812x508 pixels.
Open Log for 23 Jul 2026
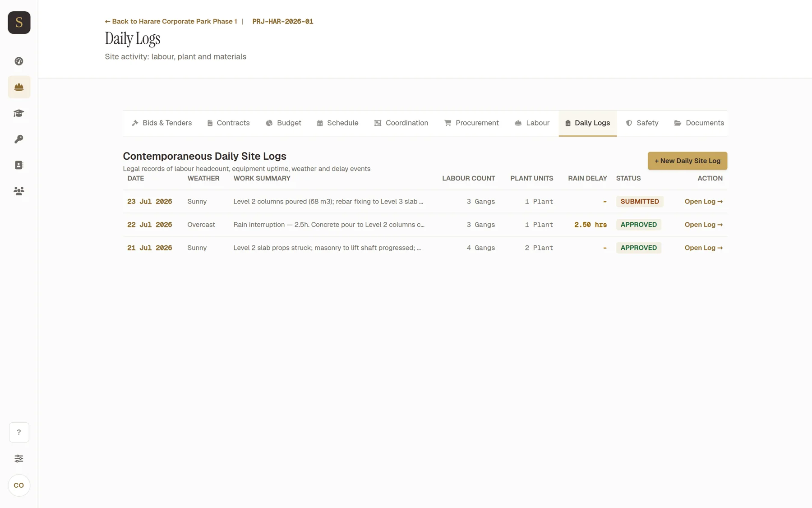click(703, 202)
